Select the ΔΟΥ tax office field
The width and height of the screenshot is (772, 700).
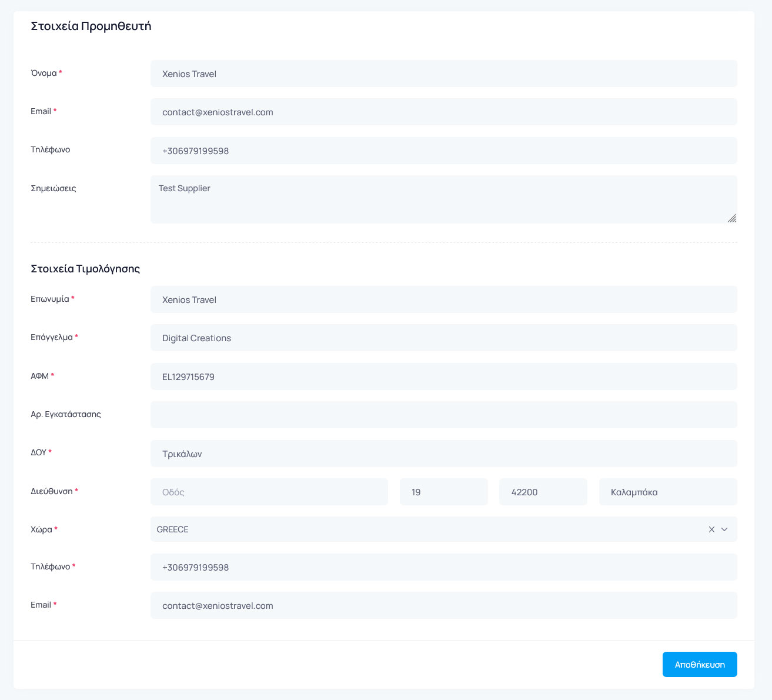pyautogui.click(x=443, y=454)
